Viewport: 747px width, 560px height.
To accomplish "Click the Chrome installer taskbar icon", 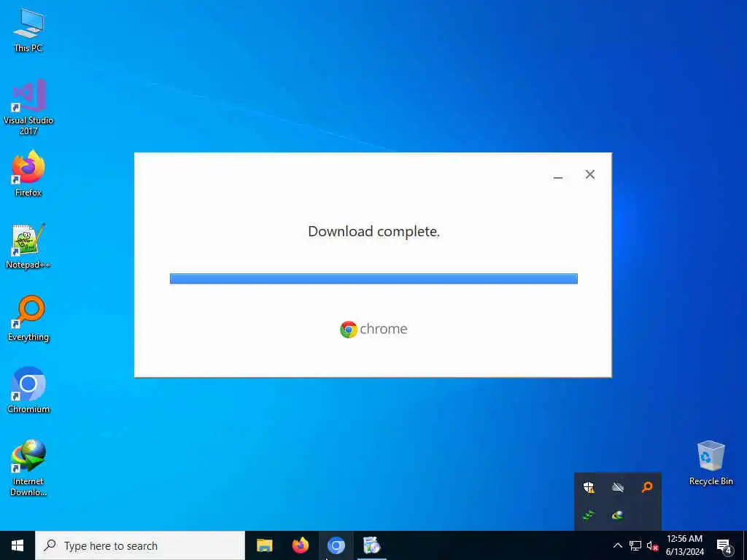I will coord(371,545).
